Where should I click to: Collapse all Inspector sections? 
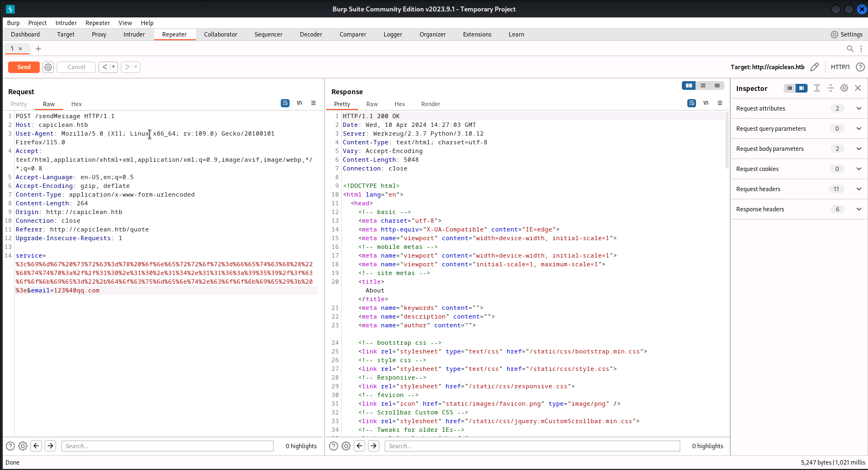coord(830,88)
